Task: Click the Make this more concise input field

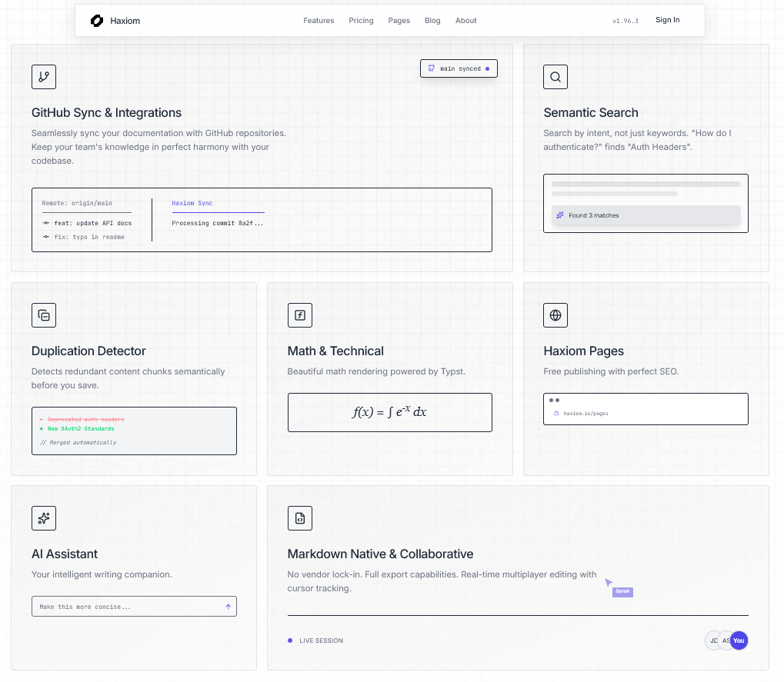Action: pos(123,606)
